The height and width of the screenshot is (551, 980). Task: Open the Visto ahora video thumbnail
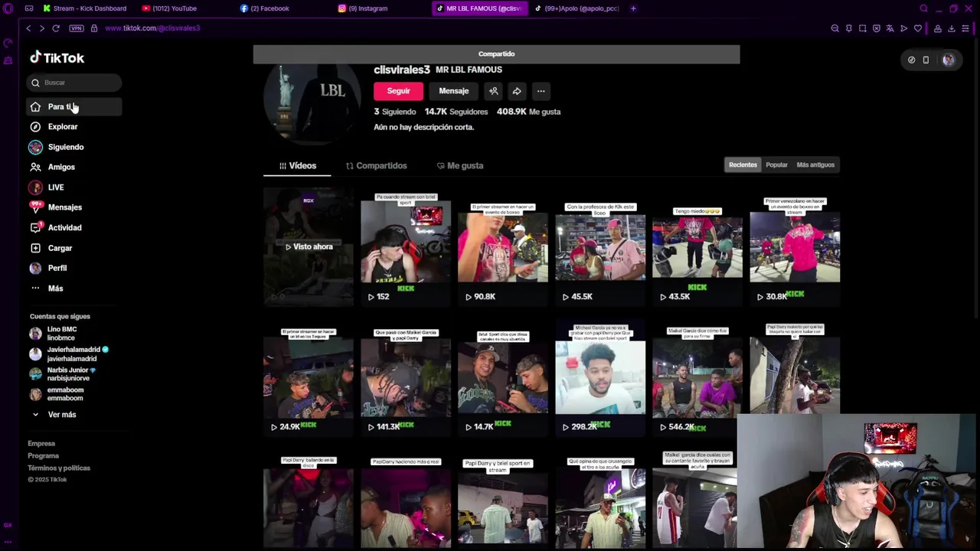309,246
